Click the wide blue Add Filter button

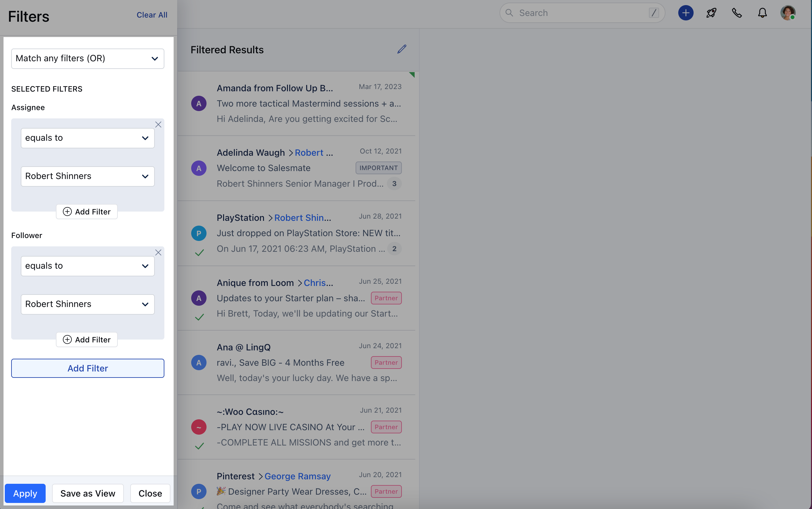87,368
